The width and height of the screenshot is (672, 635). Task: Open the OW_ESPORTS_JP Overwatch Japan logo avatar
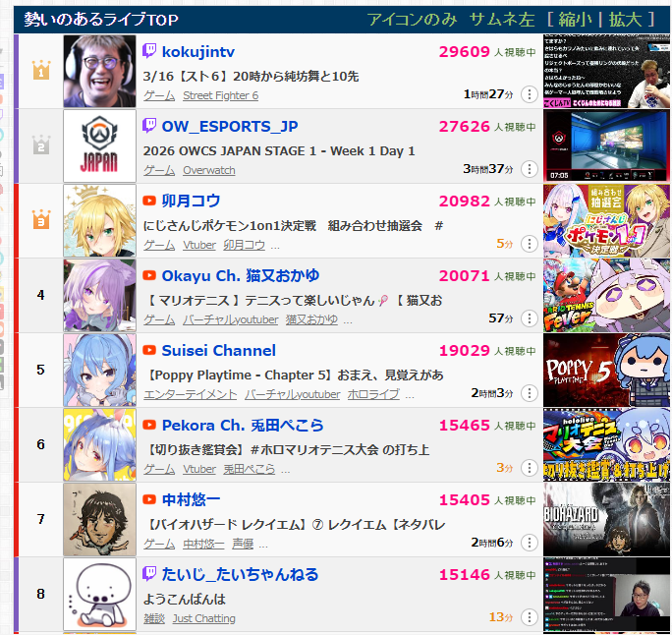pyautogui.click(x=99, y=145)
